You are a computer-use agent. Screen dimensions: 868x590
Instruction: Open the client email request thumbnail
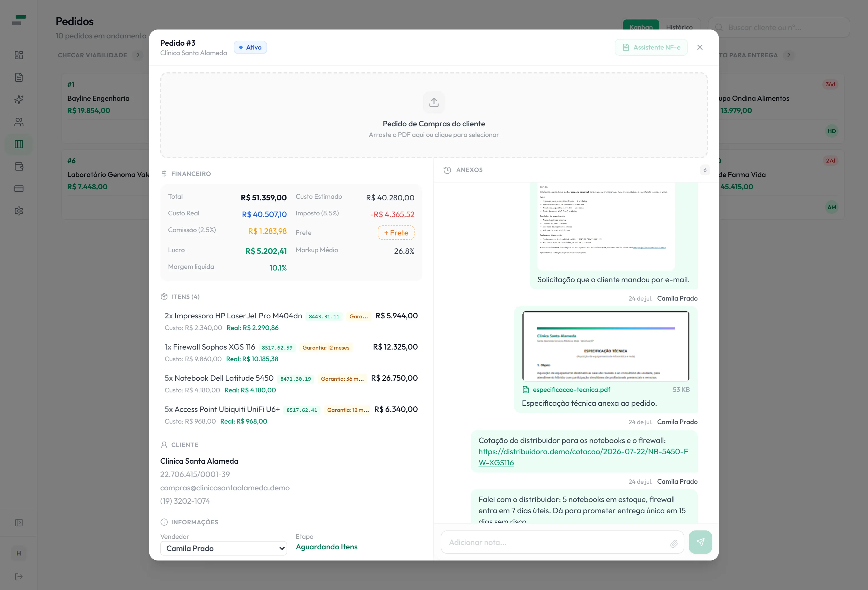point(606,226)
